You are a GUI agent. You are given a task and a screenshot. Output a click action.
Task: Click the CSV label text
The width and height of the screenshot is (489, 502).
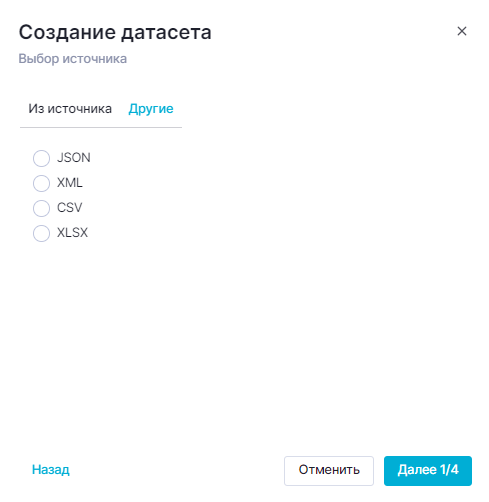(x=69, y=208)
